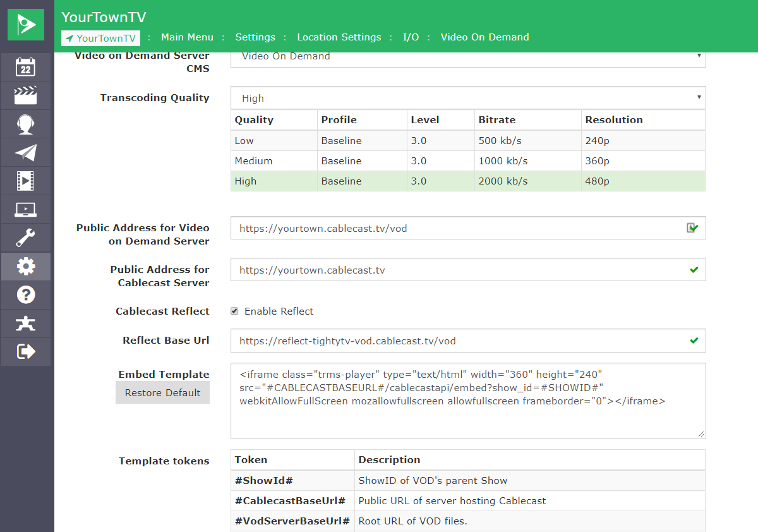758x532 pixels.
Task: Expand the Transcoding Quality dropdown
Action: [x=467, y=98]
